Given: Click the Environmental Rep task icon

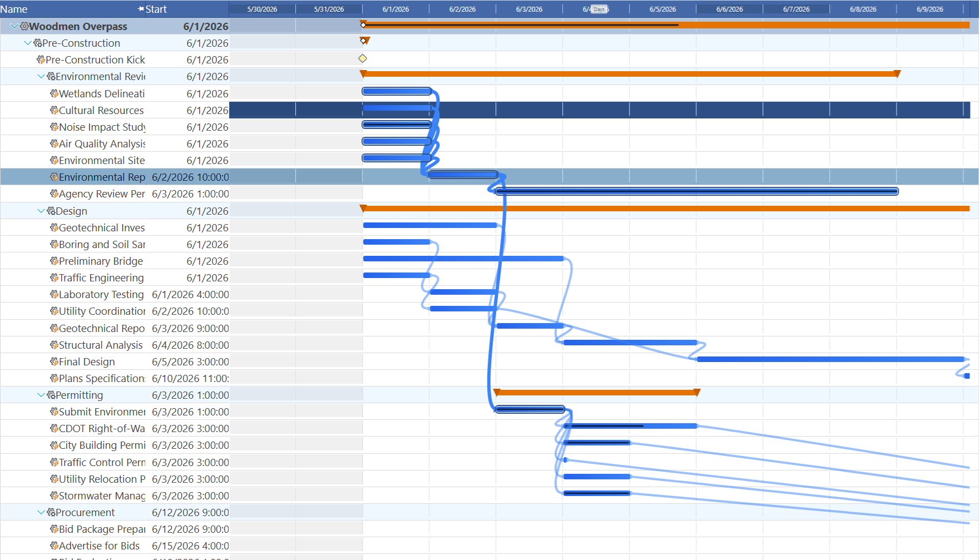Looking at the screenshot, I should pos(54,177).
